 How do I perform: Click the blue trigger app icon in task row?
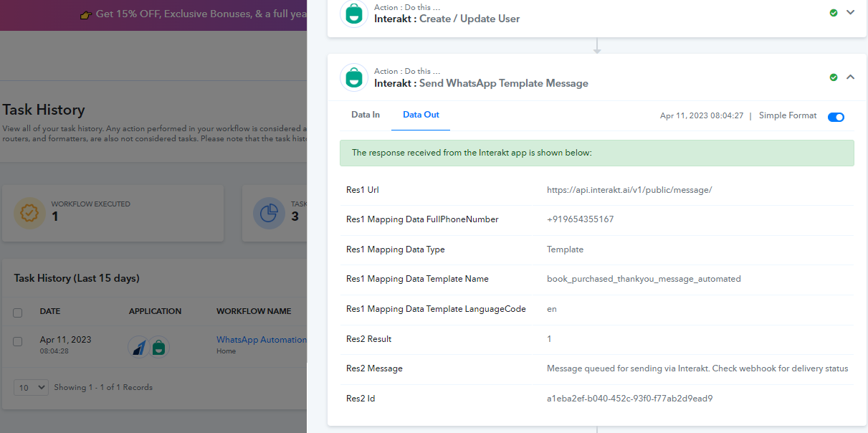tap(138, 347)
